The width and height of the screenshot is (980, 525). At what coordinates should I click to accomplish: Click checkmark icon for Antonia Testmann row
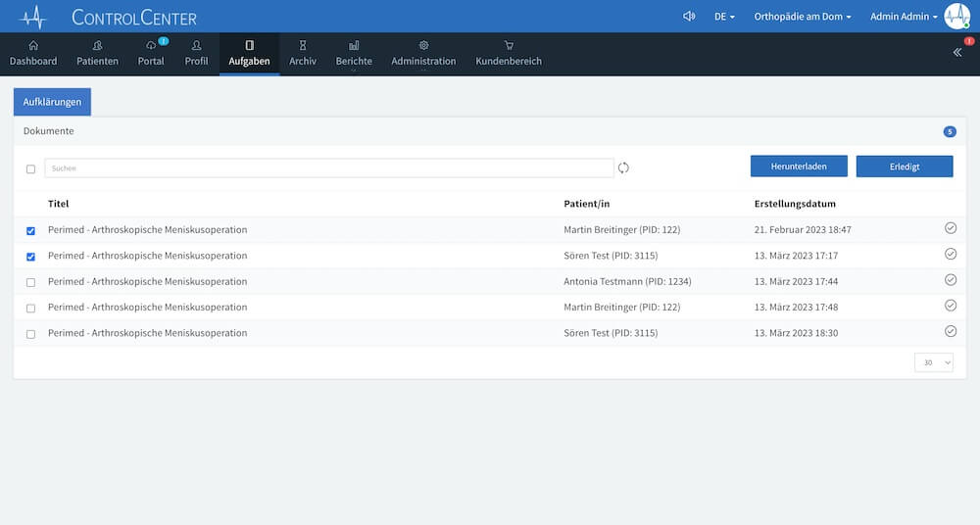tap(950, 280)
